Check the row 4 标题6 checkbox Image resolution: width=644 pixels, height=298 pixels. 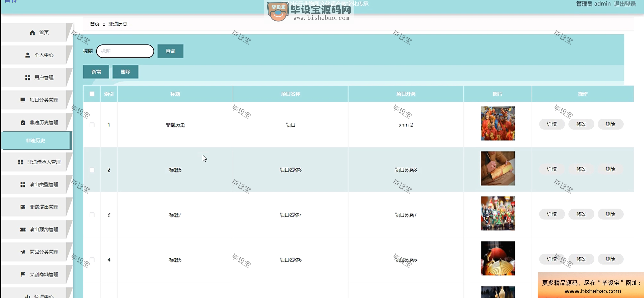coord(92,260)
